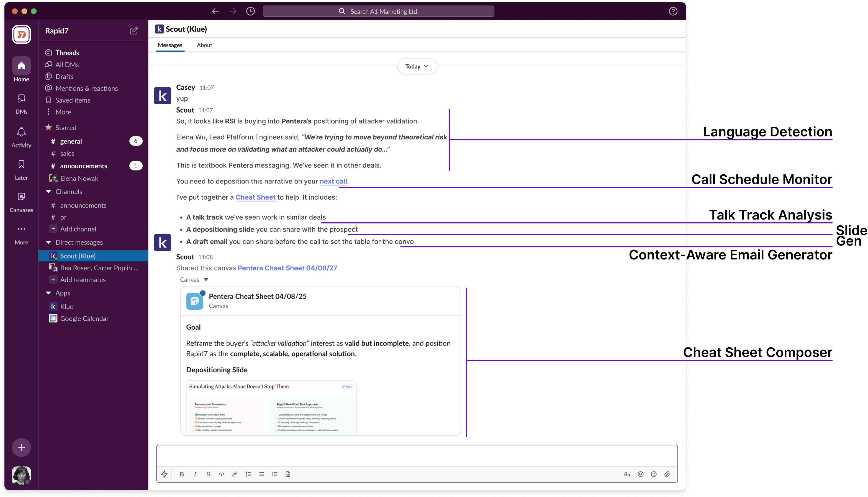Go to Home in the left rail

(21, 69)
